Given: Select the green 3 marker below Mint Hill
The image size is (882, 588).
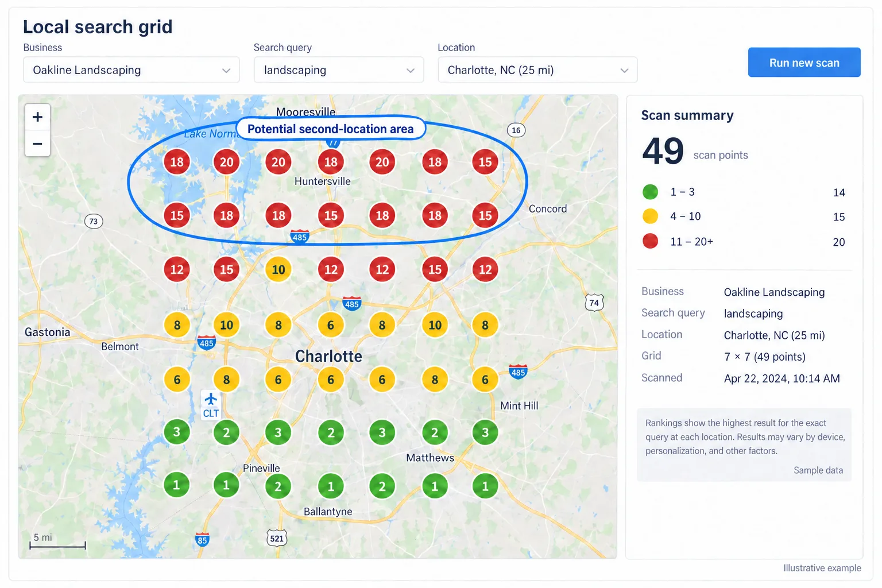Looking at the screenshot, I should pyautogui.click(x=485, y=432).
